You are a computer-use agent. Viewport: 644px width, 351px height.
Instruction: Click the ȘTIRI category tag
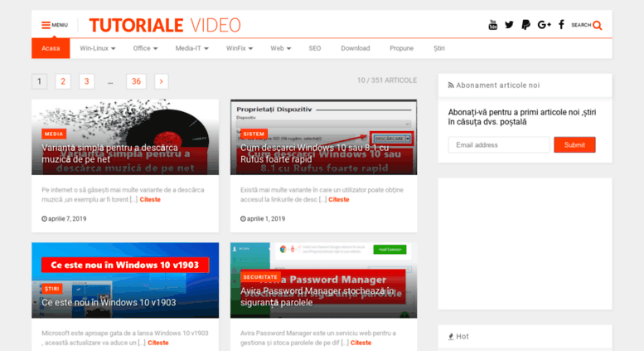[51, 289]
